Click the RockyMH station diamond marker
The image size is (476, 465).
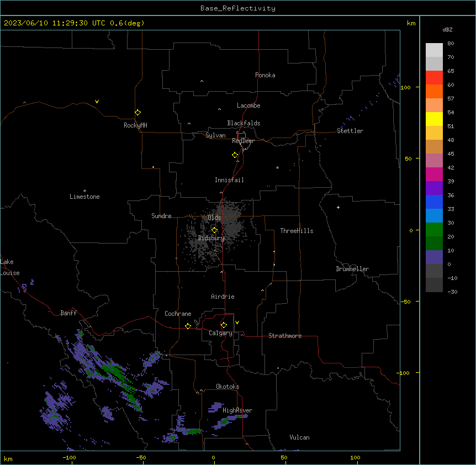click(x=137, y=113)
